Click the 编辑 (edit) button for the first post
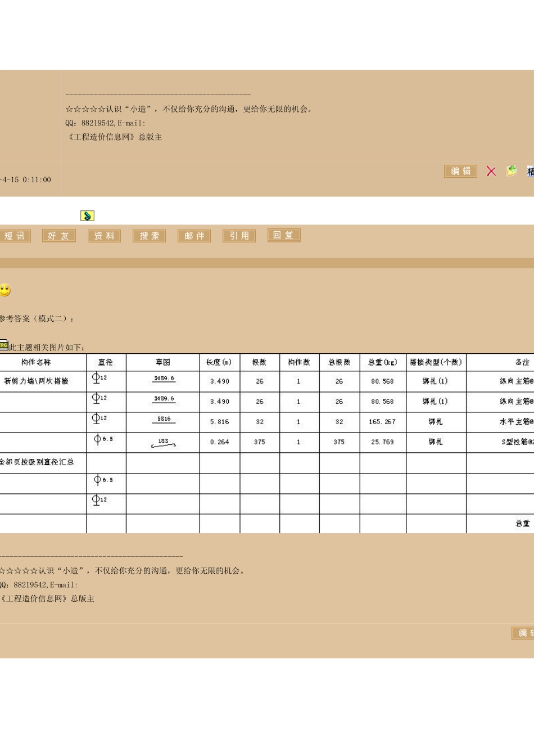 coord(460,171)
